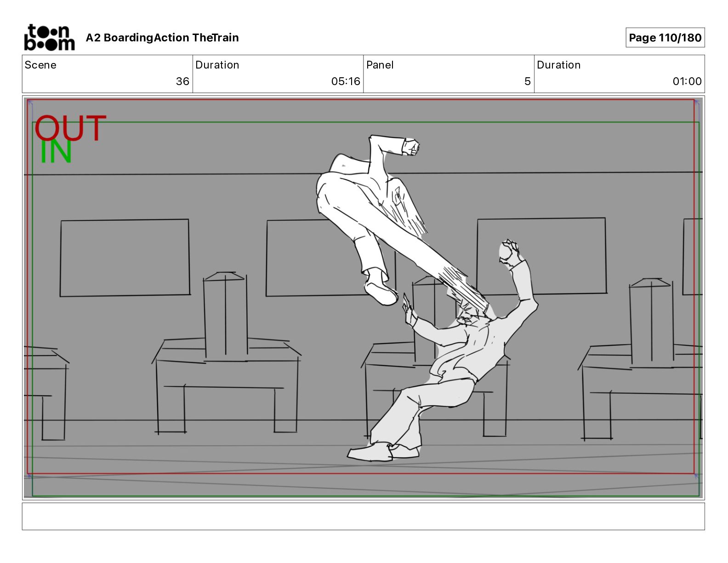Screen dimensions: 728x563
Task: Click the scene duration '05:16'
Action: coord(346,81)
